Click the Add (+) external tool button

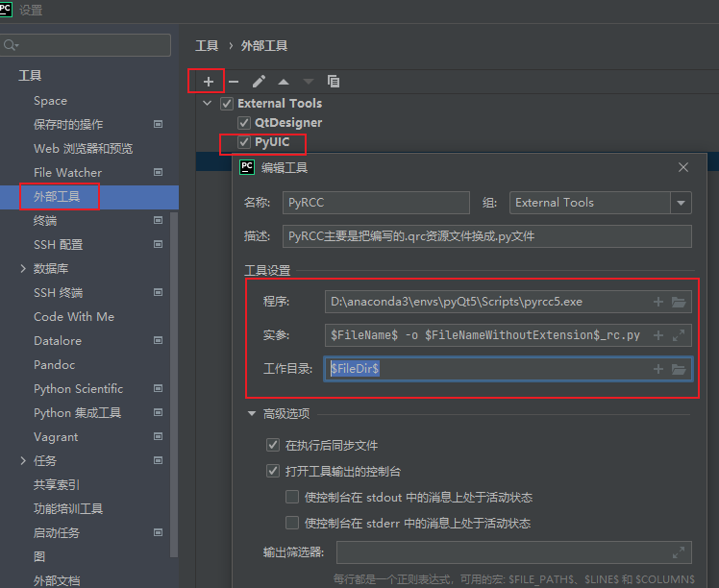209,82
